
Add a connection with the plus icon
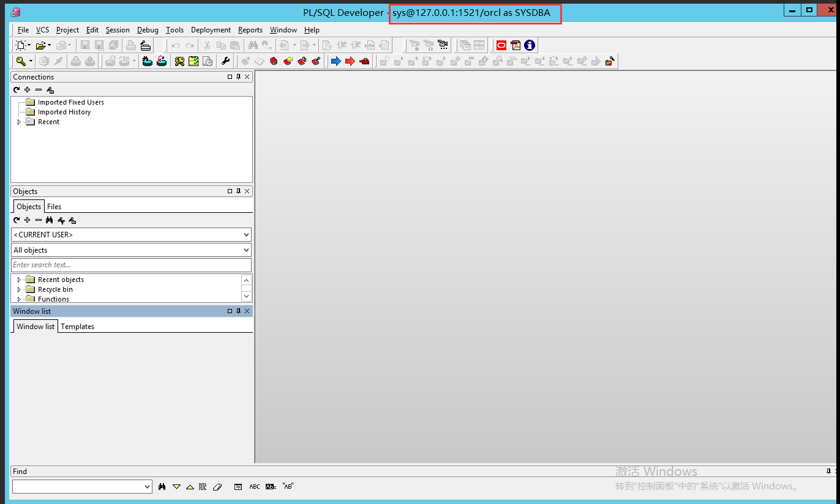pos(27,90)
